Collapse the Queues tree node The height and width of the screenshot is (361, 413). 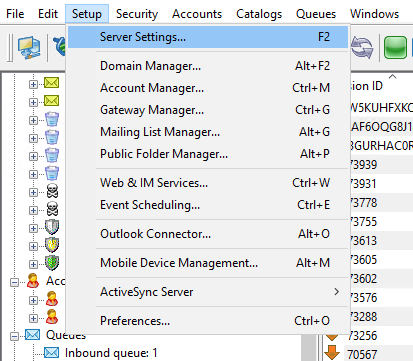pos(14,336)
